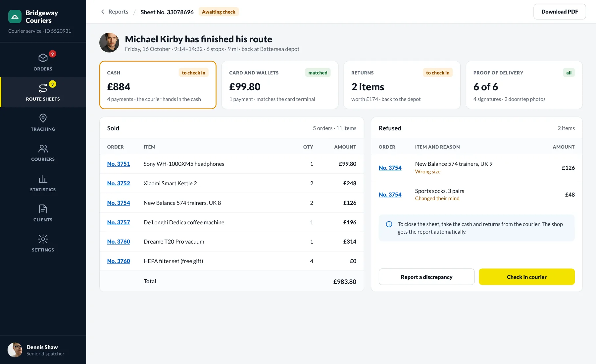Image resolution: width=596 pixels, height=364 pixels.
Task: Click the red 9 badge on Orders
Action: pyautogui.click(x=52, y=54)
